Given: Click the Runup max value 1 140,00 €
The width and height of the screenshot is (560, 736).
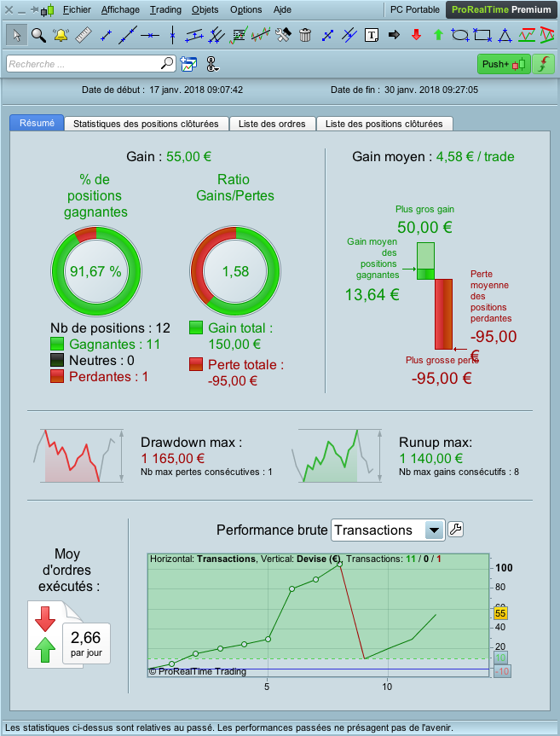Looking at the screenshot, I should (430, 458).
